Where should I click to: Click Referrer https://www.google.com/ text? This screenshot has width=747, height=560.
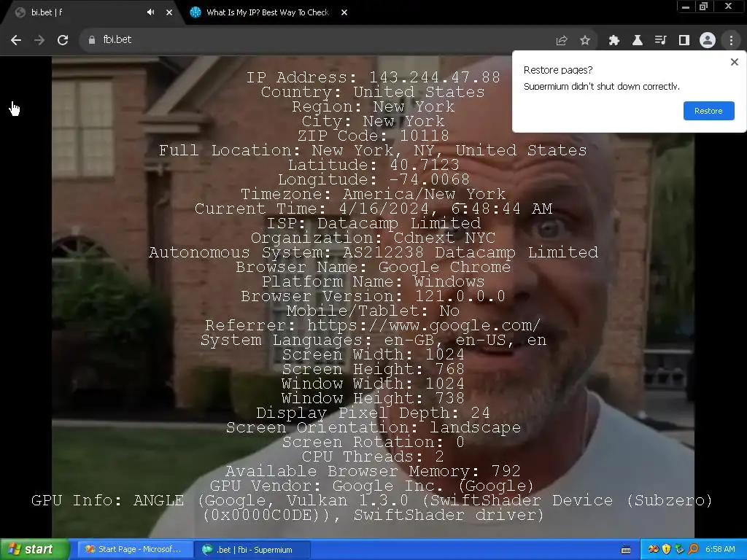[373, 326]
